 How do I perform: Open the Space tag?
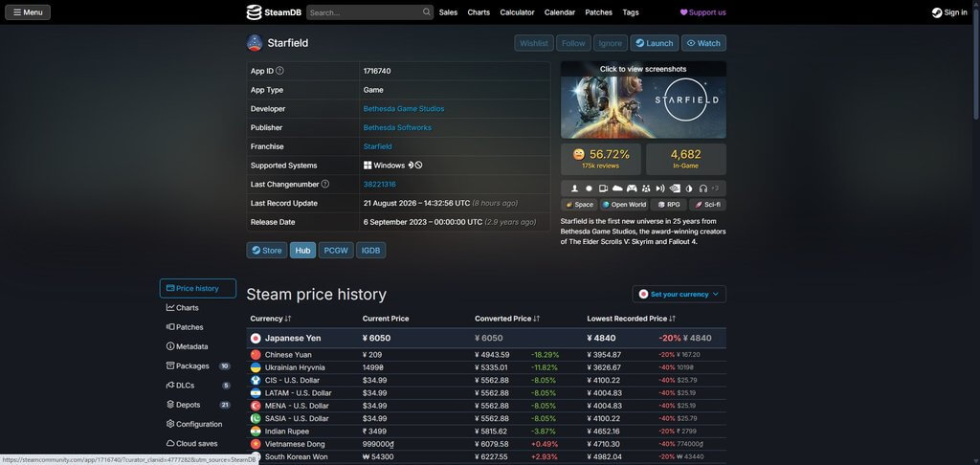(x=580, y=205)
